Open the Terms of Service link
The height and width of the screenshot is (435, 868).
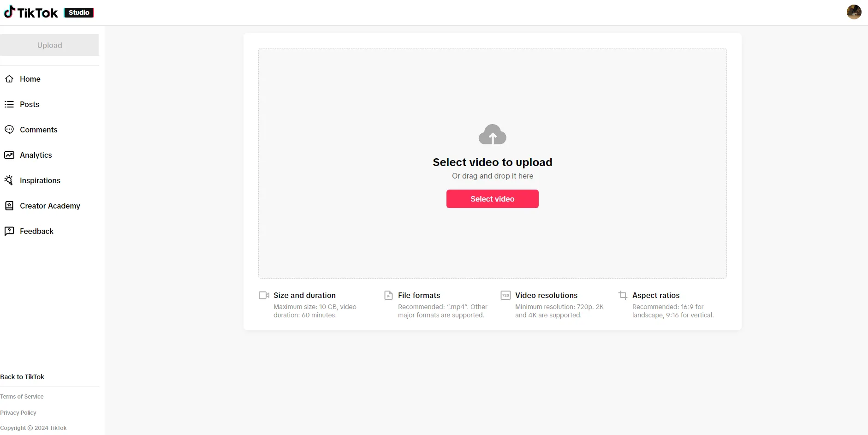tap(22, 396)
